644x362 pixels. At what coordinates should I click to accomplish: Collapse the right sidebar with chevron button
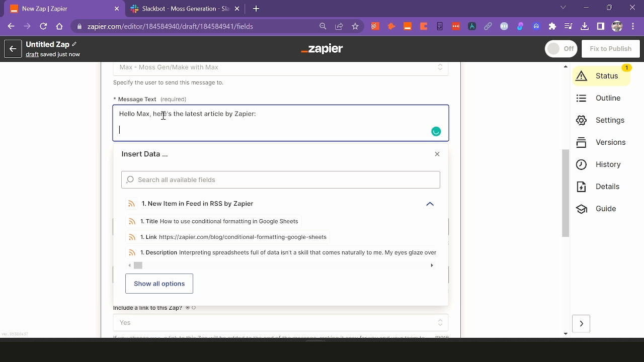[x=581, y=324]
